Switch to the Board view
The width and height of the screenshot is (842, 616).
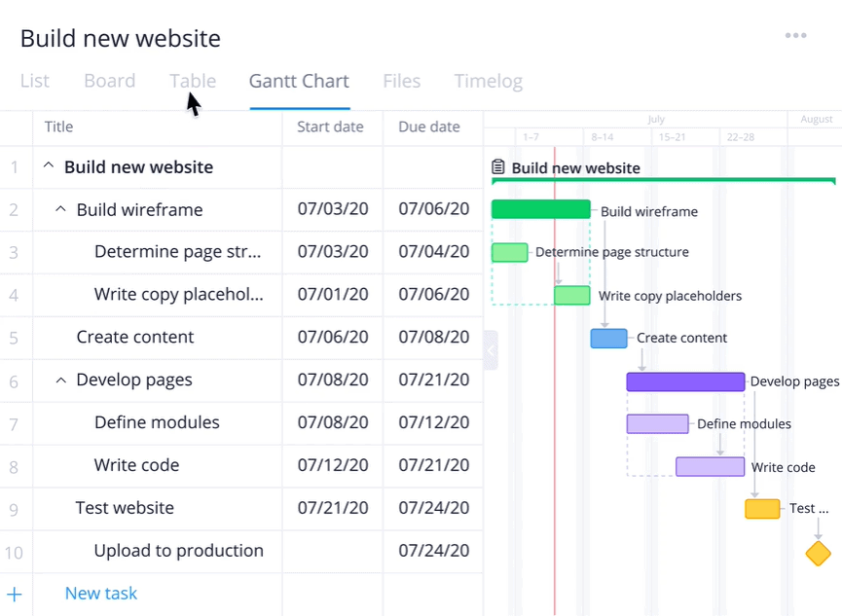tap(109, 81)
